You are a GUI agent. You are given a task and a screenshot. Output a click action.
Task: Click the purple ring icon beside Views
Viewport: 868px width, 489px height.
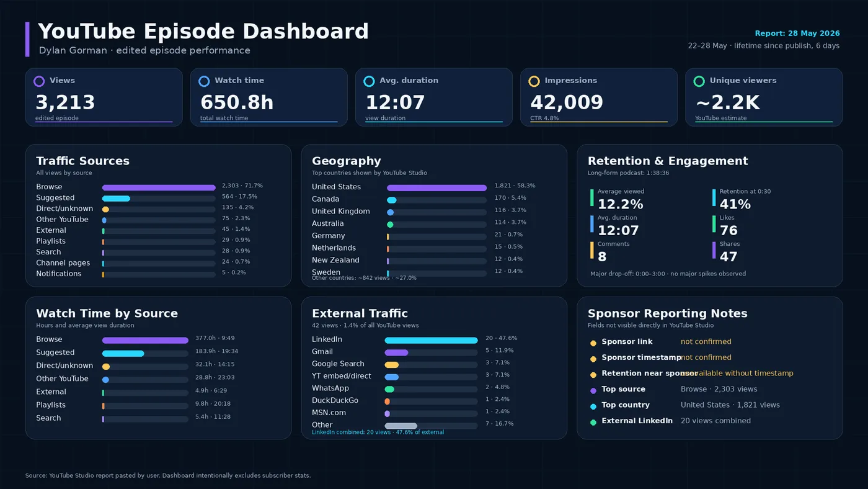tap(39, 81)
